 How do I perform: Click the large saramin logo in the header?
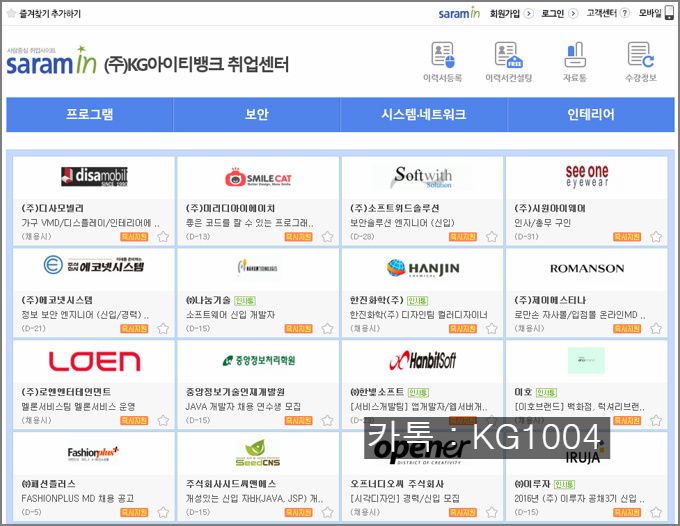coord(52,61)
